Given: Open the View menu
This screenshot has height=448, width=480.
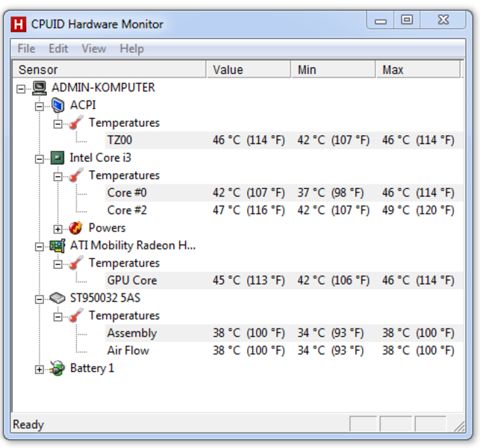Looking at the screenshot, I should [93, 49].
